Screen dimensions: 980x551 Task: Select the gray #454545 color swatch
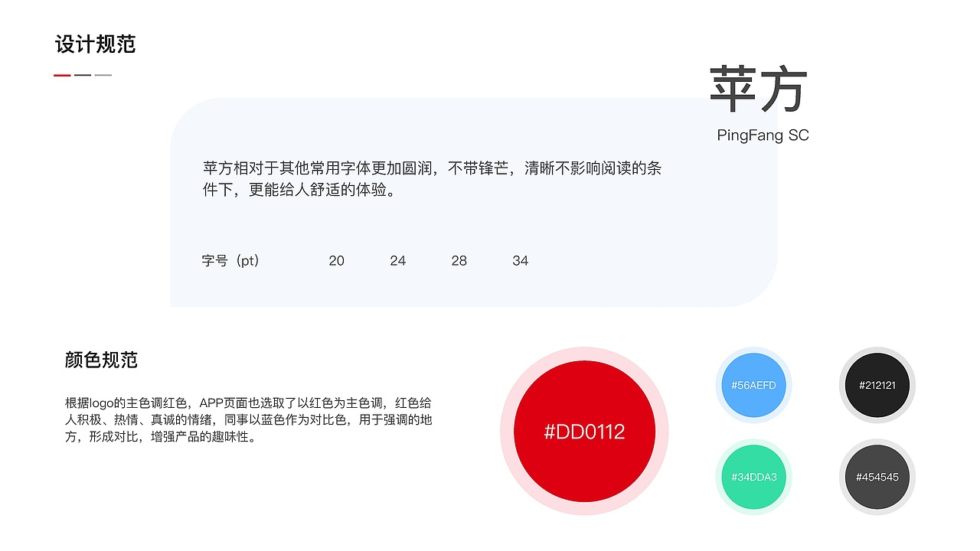coord(877,477)
